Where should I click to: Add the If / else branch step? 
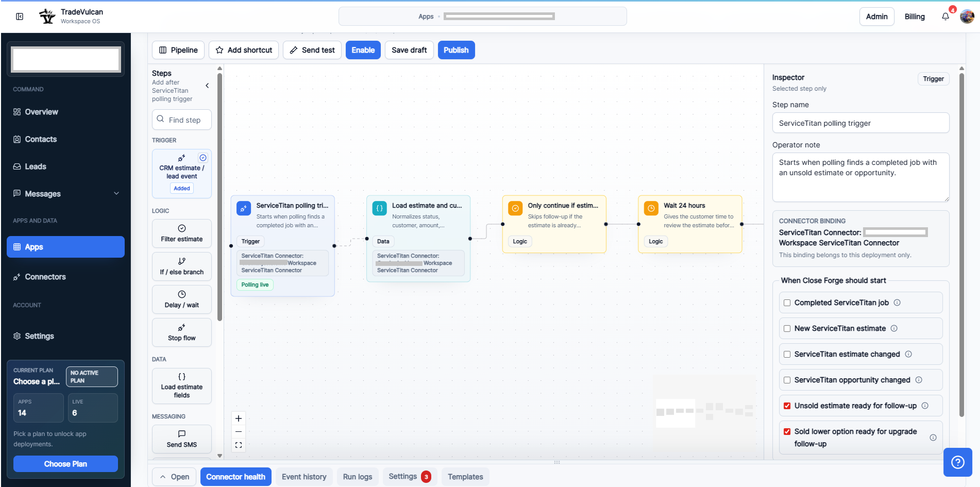coord(182,266)
